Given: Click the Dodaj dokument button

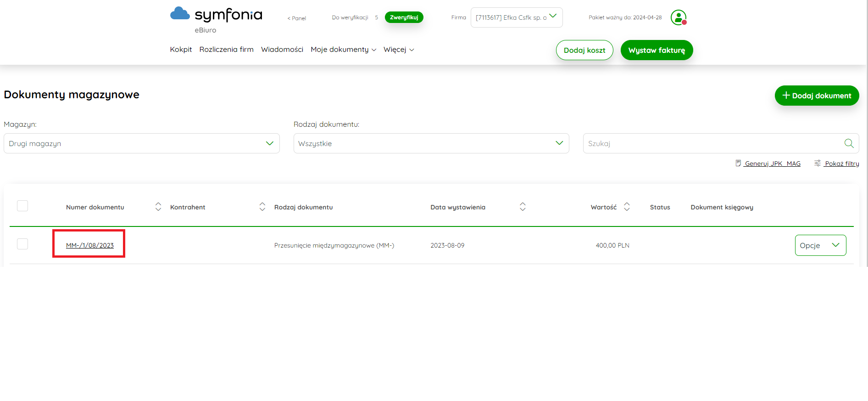Looking at the screenshot, I should click(817, 96).
